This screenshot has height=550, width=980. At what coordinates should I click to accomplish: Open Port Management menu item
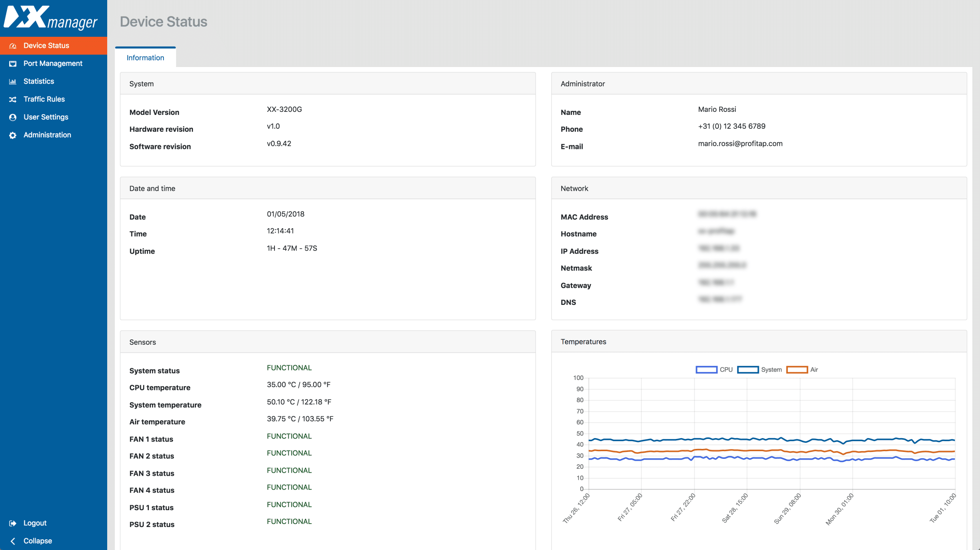click(x=53, y=64)
